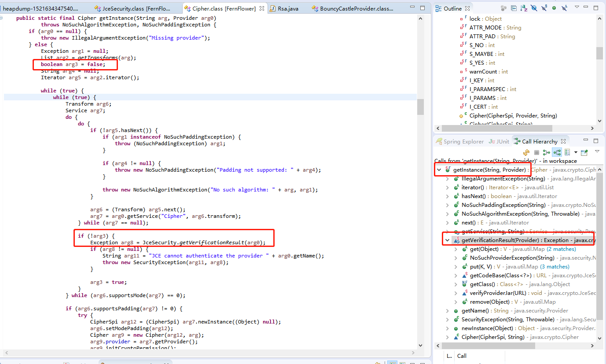Screen dimensions: 606x364
Task: Select S_MAYBE : int in the Outline
Action: tap(481, 54)
